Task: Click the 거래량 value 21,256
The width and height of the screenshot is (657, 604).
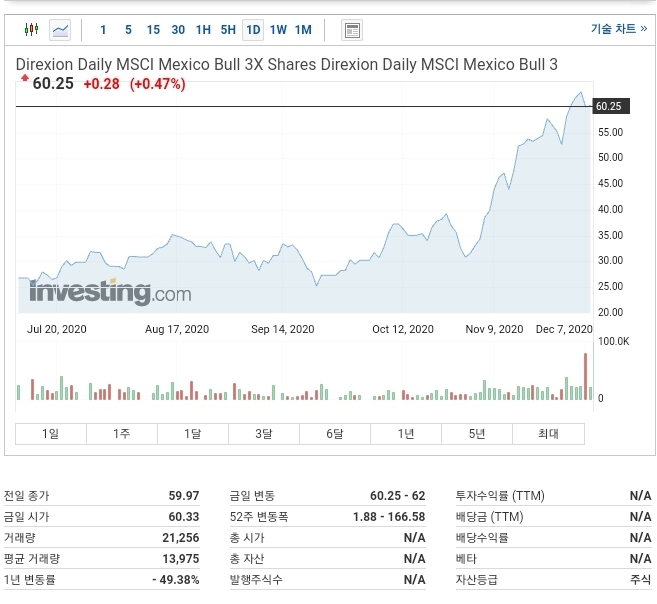Action: click(181, 537)
